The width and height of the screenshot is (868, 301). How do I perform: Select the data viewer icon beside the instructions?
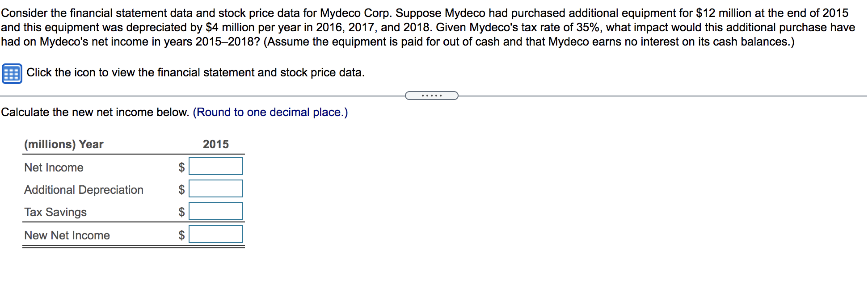click(x=13, y=73)
